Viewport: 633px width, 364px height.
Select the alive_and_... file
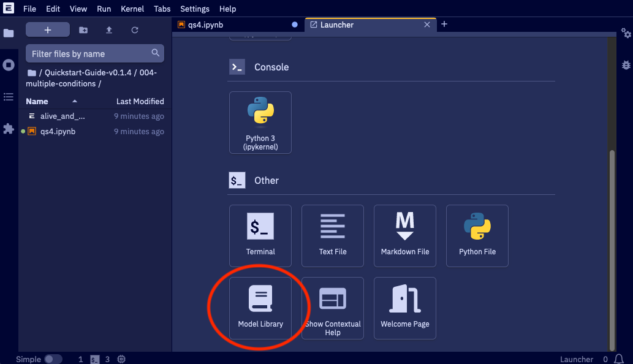pyautogui.click(x=95, y=116)
